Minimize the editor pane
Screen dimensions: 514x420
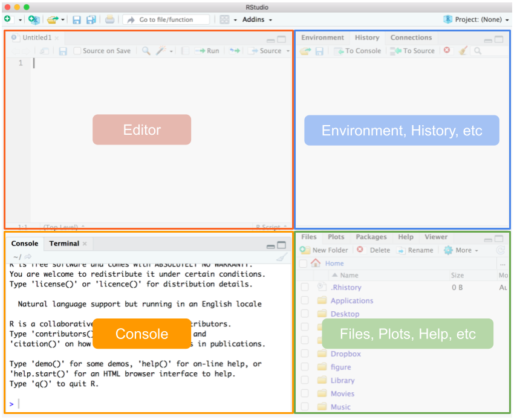pyautogui.click(x=271, y=40)
